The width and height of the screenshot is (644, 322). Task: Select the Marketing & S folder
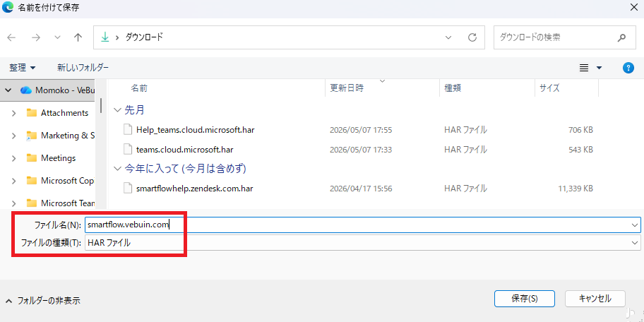point(61,136)
